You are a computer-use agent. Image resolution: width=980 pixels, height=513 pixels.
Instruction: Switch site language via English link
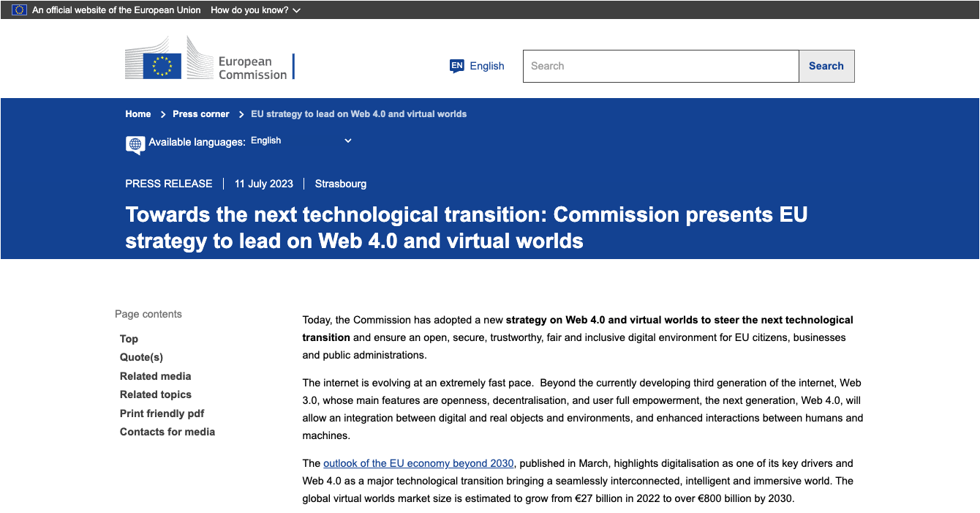[487, 66]
